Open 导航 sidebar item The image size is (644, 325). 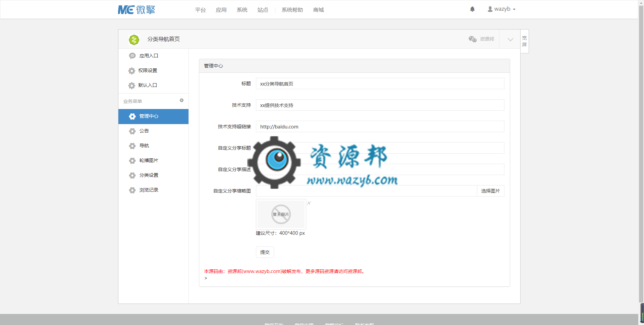click(x=153, y=146)
